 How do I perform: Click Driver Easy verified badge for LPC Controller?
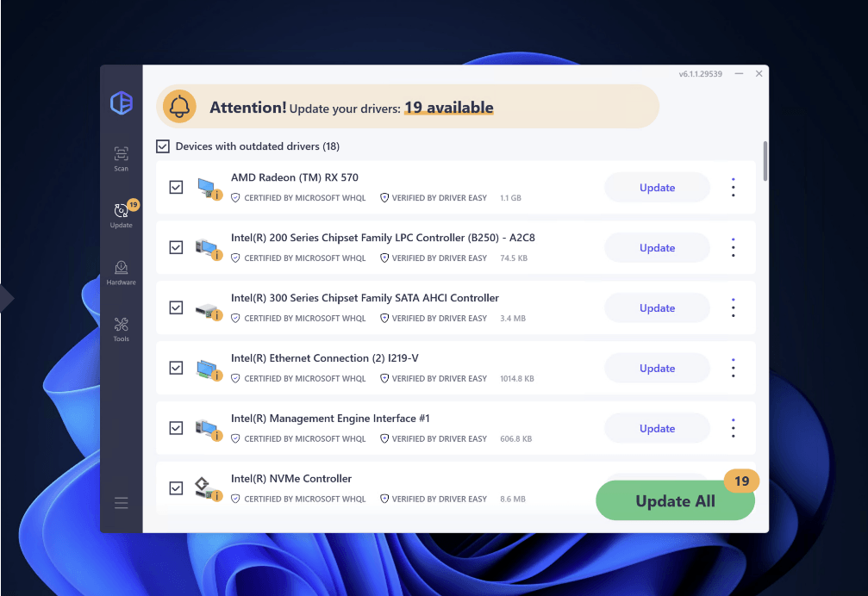(434, 258)
